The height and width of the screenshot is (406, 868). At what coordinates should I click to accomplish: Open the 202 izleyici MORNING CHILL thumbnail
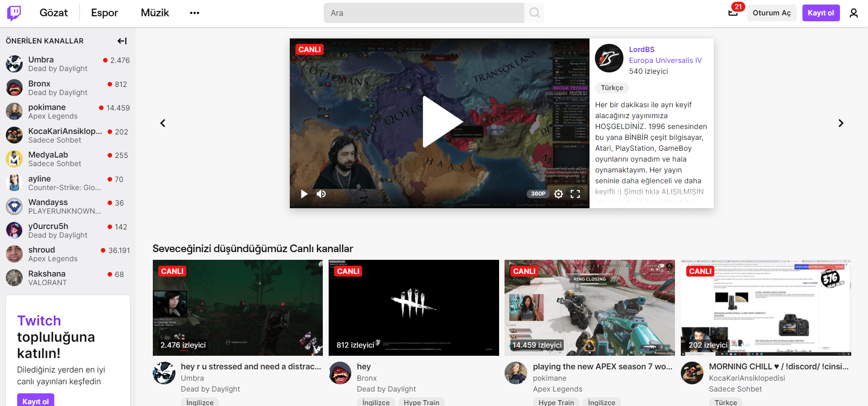[766, 308]
